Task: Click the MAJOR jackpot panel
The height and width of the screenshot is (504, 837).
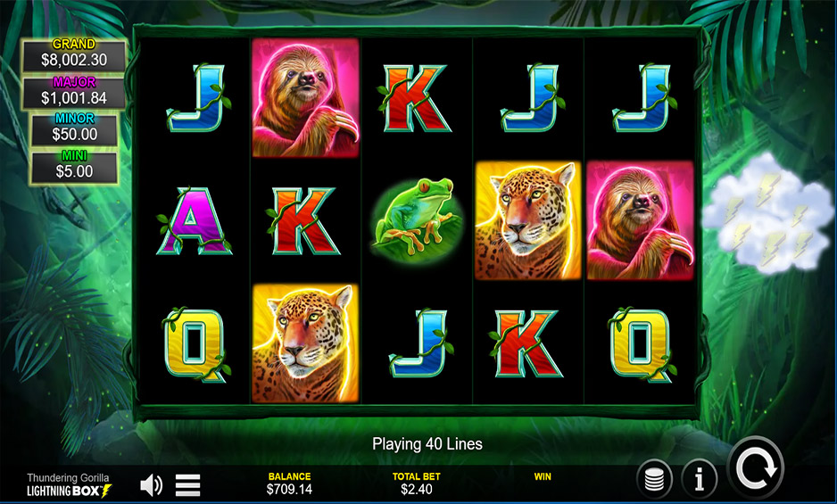Action: [74, 92]
